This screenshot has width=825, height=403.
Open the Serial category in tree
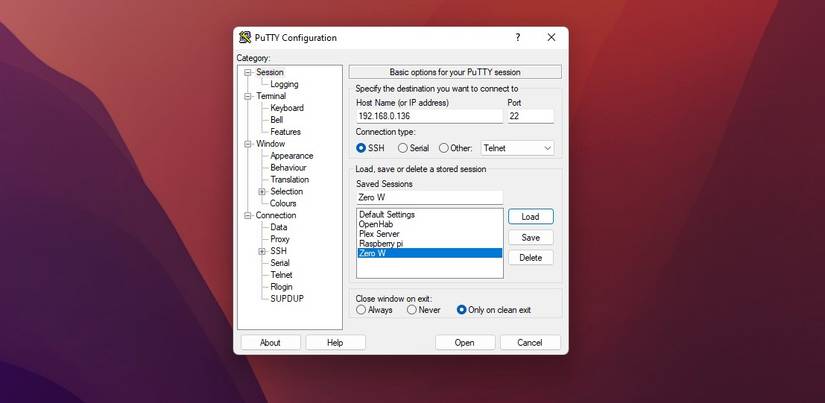click(280, 263)
